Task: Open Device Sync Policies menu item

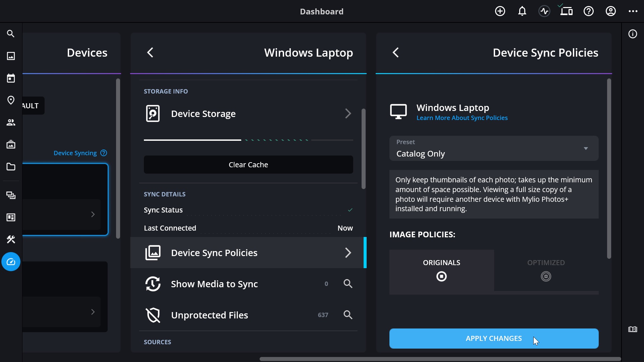Action: (x=248, y=253)
